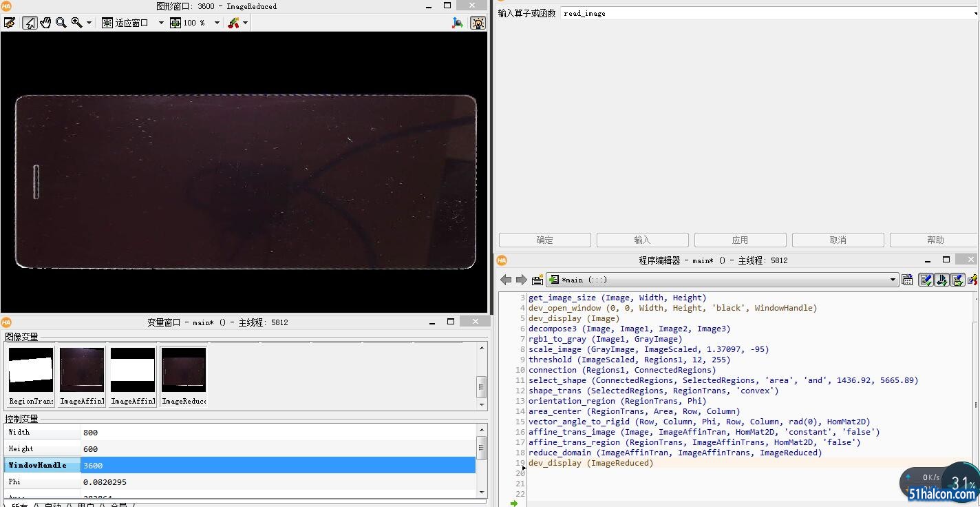Click control variables scrollbar down arrow
Image resolution: width=980 pixels, height=507 pixels.
(482, 492)
